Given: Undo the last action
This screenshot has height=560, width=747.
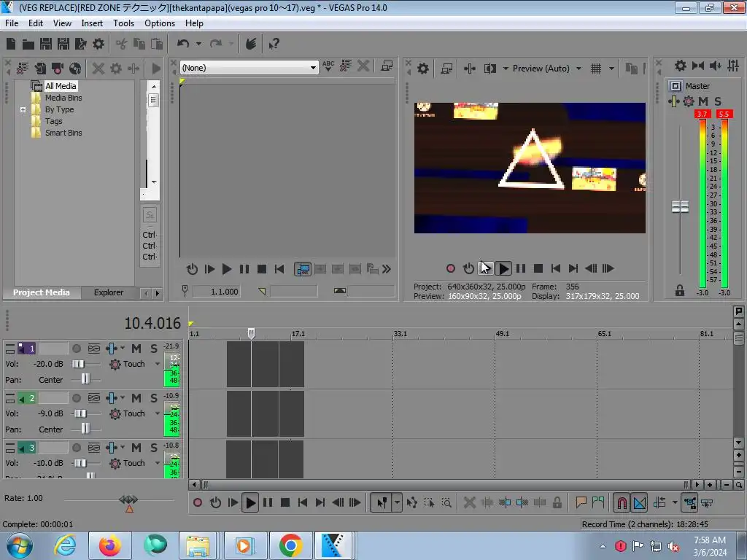Looking at the screenshot, I should coord(183,44).
